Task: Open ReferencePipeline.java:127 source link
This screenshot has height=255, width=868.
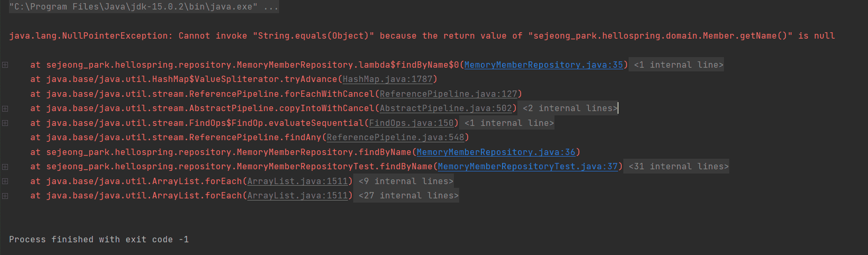Action: [x=448, y=94]
